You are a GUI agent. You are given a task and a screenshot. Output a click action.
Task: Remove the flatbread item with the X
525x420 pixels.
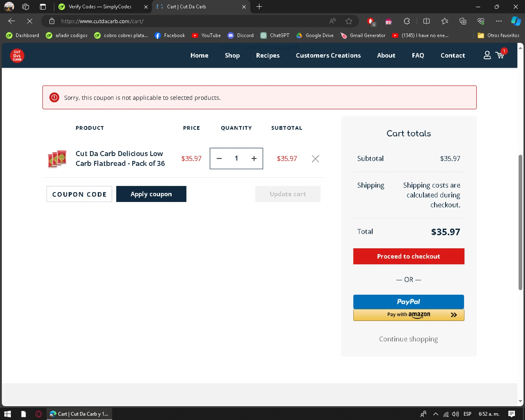point(315,159)
